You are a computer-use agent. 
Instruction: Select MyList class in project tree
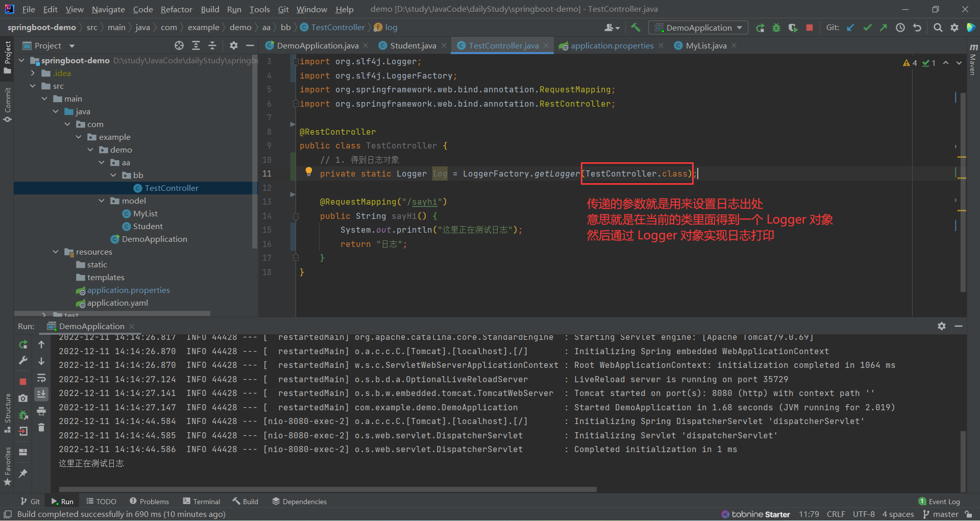click(x=145, y=214)
